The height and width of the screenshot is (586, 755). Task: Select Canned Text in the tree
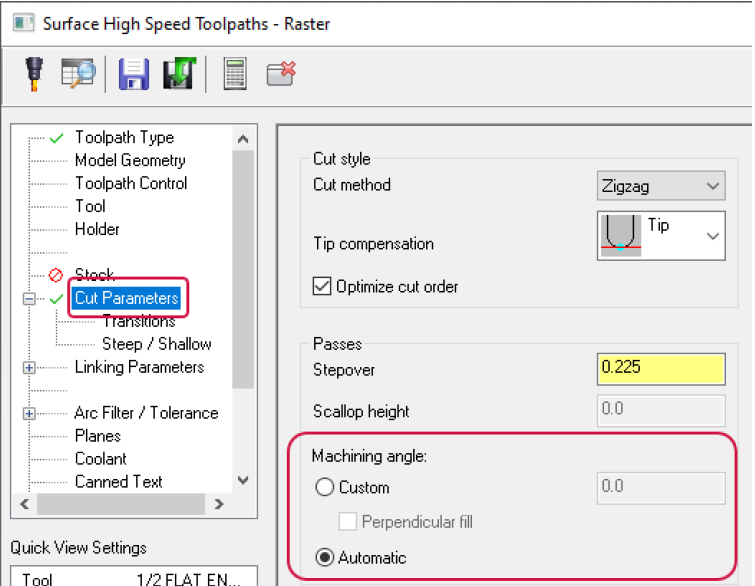(118, 482)
